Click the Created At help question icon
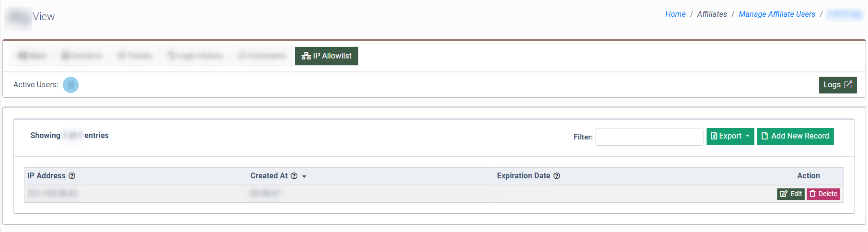The height and width of the screenshot is (232, 868). point(294,176)
